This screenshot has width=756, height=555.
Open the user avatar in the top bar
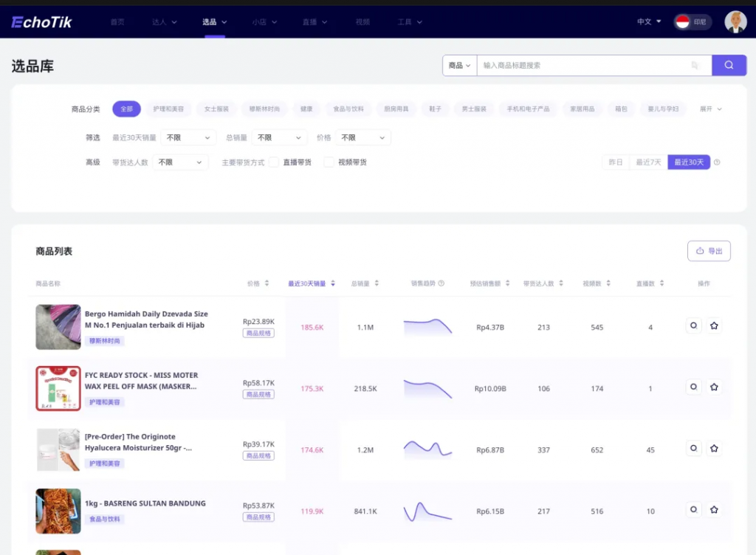point(735,21)
